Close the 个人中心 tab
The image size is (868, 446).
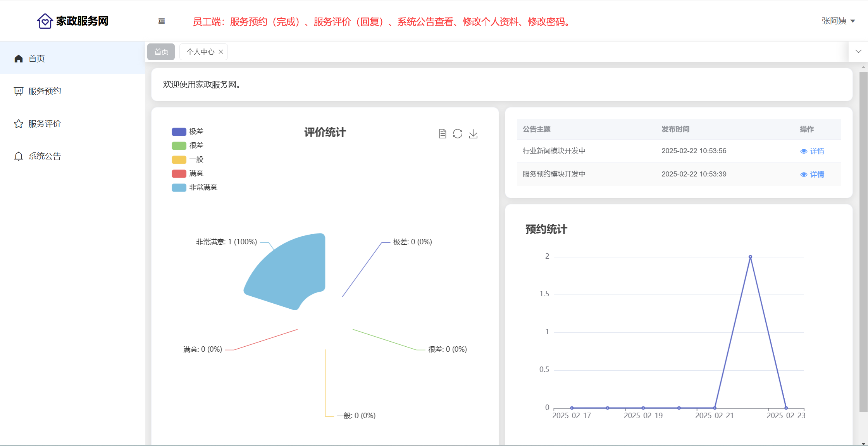click(x=221, y=52)
